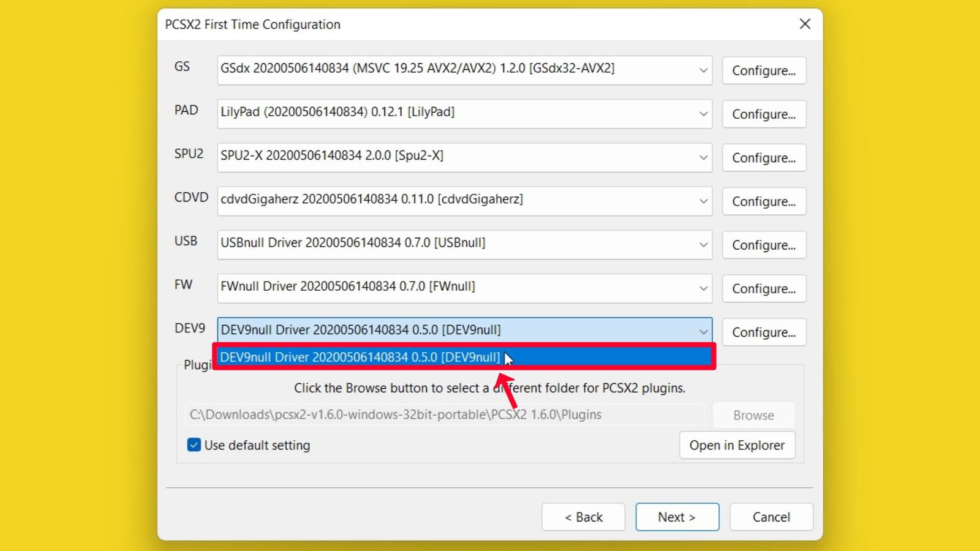Cancel the first time configuration
980x551 pixels.
click(x=771, y=517)
